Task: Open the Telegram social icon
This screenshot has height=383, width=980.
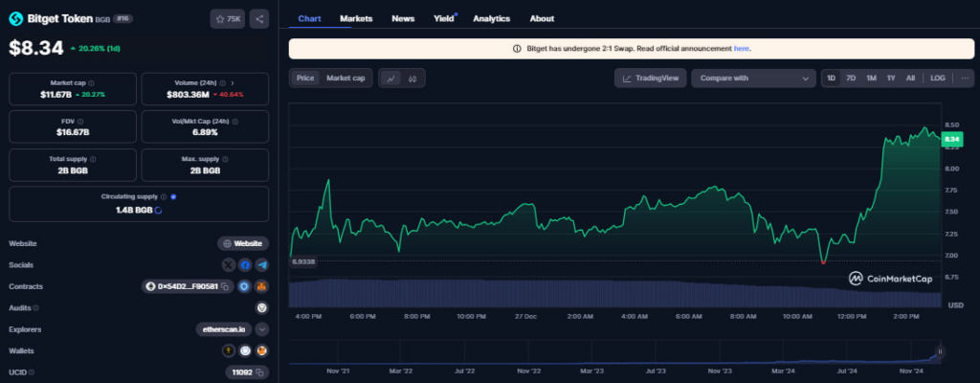Action: pos(262,265)
